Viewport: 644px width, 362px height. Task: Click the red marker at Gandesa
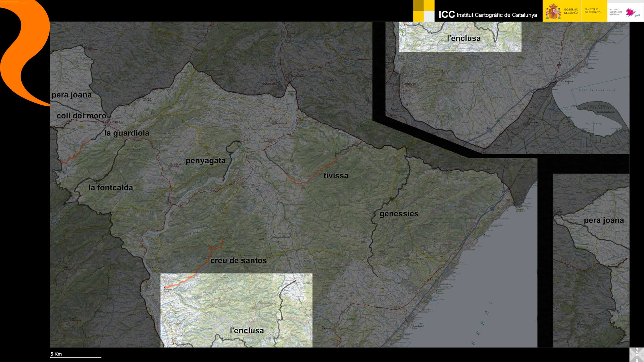[x=104, y=122]
